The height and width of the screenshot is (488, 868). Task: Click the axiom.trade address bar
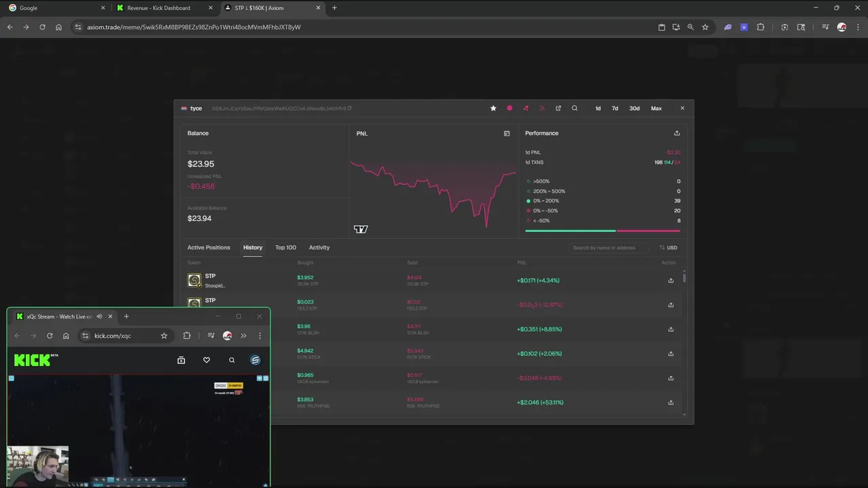click(x=366, y=27)
